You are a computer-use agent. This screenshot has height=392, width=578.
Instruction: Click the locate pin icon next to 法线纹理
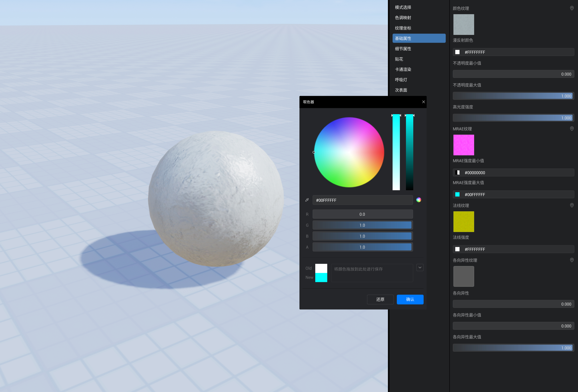[x=572, y=205]
